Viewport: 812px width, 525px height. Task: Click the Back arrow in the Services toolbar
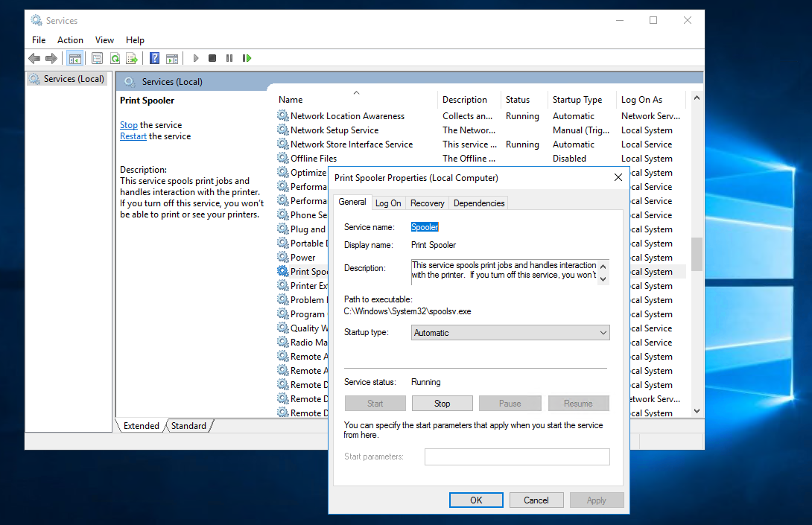(x=34, y=59)
